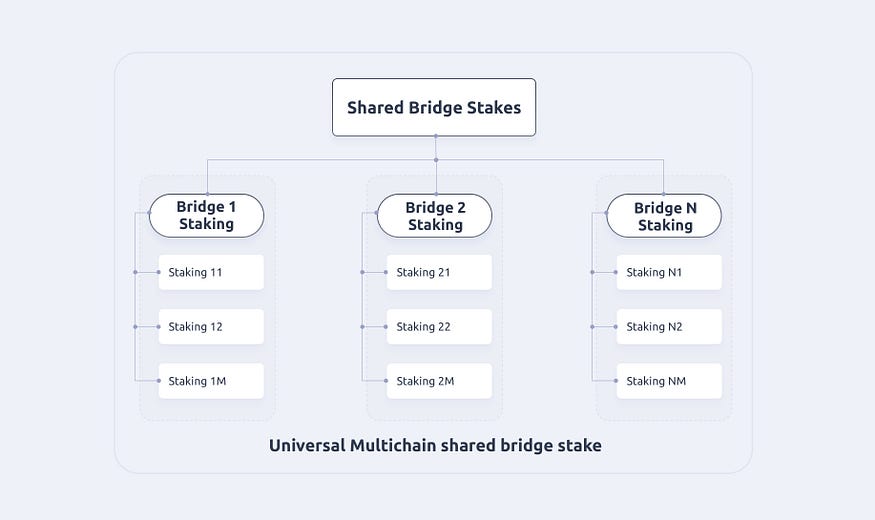Viewport: 875px width, 520px height.
Task: Select the Bridge 1 Staking node
Action: pos(206,216)
